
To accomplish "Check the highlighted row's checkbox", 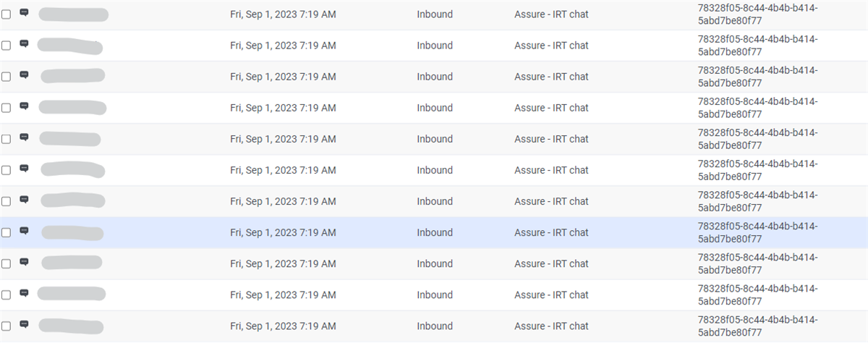I will 6,233.
